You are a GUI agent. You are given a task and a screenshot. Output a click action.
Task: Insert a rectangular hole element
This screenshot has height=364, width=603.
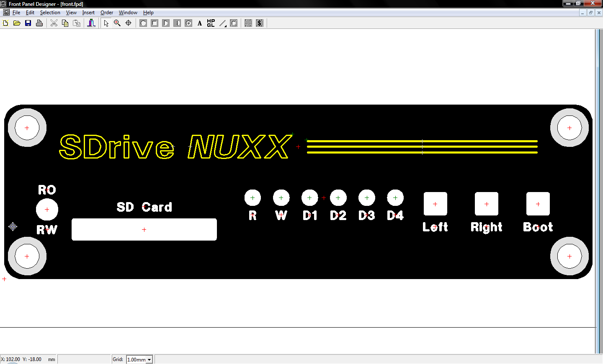(x=155, y=23)
